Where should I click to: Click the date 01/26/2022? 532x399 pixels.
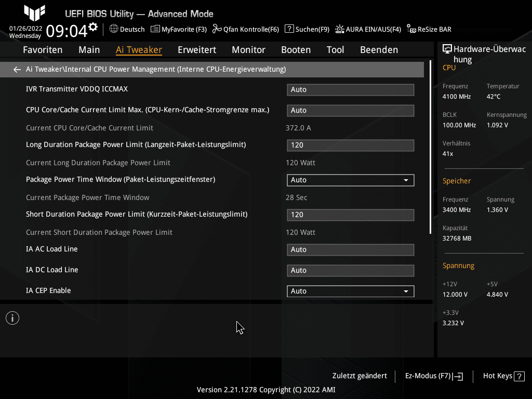click(x=26, y=29)
